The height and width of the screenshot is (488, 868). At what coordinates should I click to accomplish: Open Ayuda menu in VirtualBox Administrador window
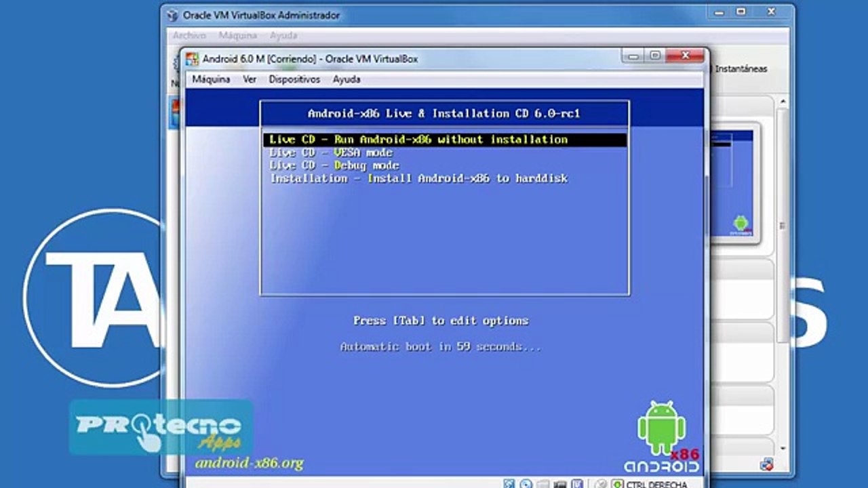[x=283, y=35]
